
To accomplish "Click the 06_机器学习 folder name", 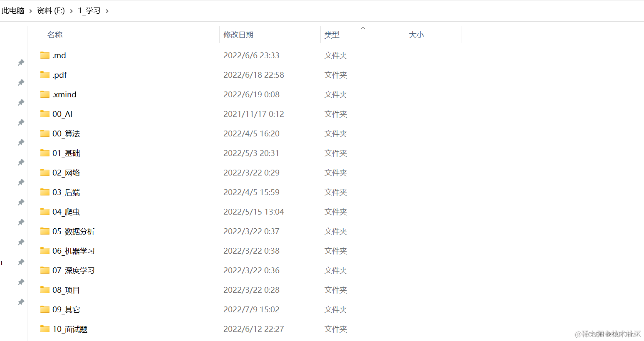I will click(x=74, y=251).
